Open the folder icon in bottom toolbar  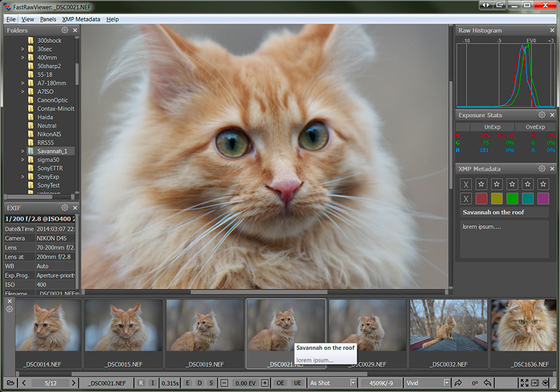[10, 383]
